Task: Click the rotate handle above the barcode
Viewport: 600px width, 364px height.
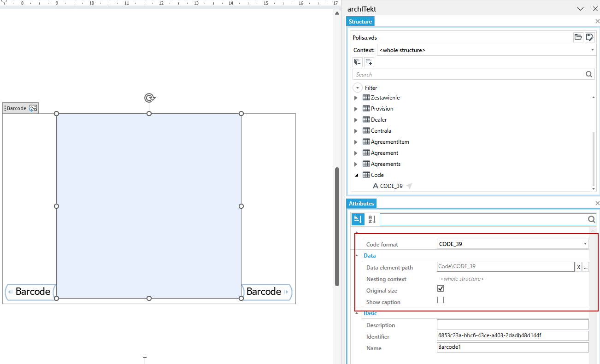Action: 149,98
